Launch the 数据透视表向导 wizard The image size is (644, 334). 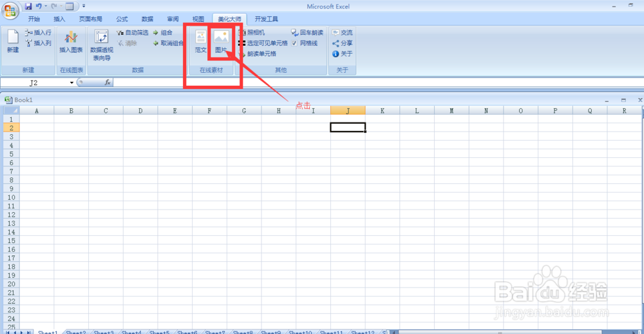tap(101, 45)
